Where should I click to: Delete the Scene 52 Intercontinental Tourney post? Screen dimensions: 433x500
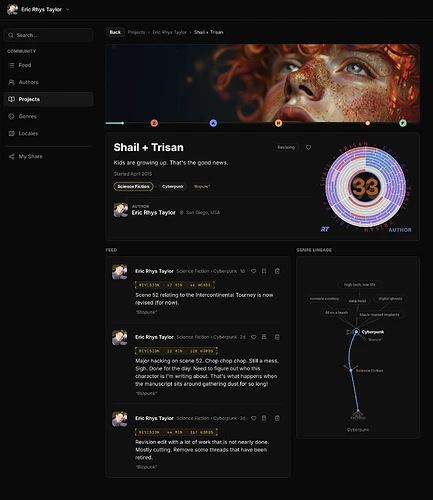pos(277,271)
